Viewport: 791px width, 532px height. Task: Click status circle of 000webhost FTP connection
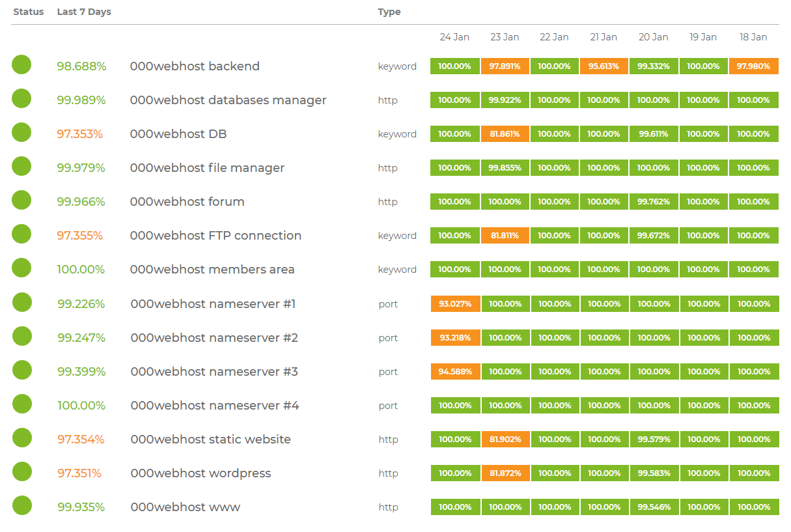(x=21, y=234)
